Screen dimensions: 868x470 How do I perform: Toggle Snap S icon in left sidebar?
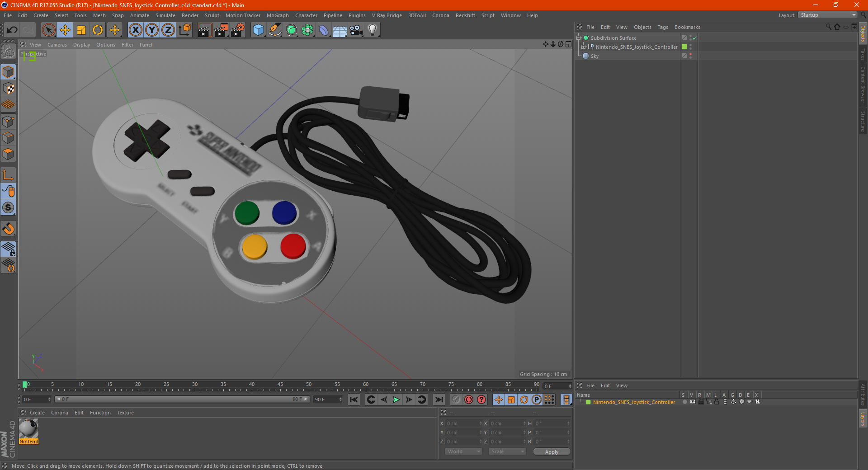coord(9,207)
